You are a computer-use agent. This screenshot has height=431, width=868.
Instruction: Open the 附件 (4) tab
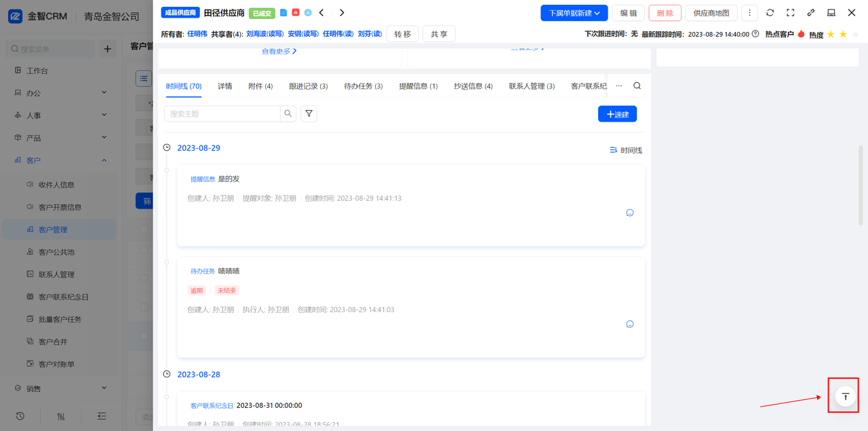[x=260, y=86]
